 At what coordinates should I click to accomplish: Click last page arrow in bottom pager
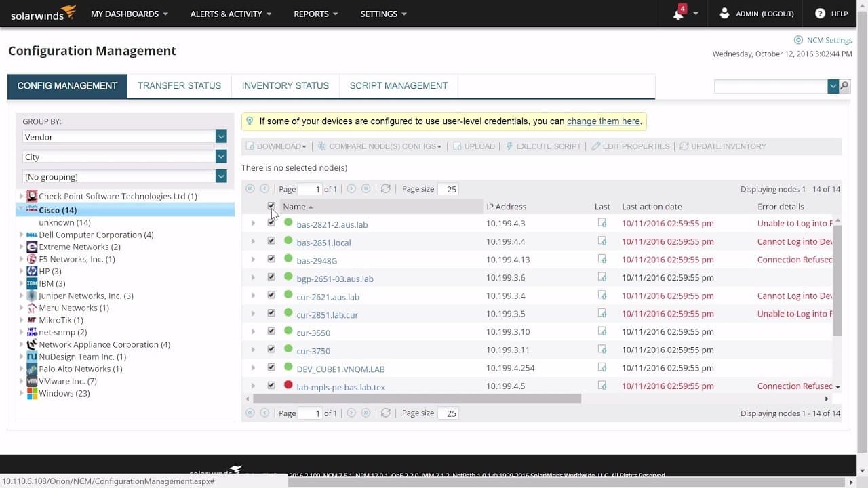coord(366,413)
